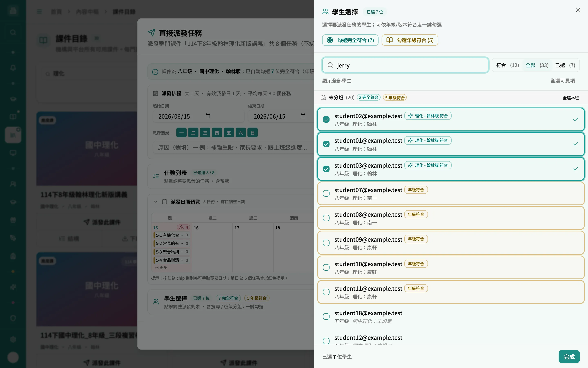Click the 原因（選填）input field

tap(233, 147)
